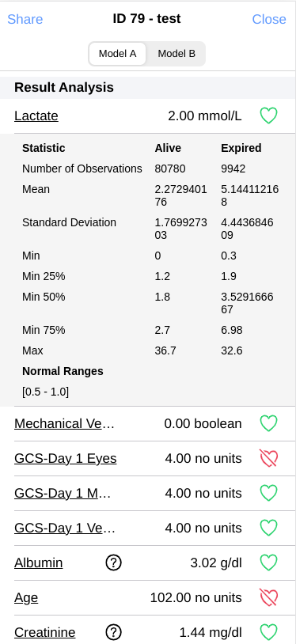The height and width of the screenshot is (644, 296).
Task: Click the crossed red heart next to Age
Action: tap(269, 597)
